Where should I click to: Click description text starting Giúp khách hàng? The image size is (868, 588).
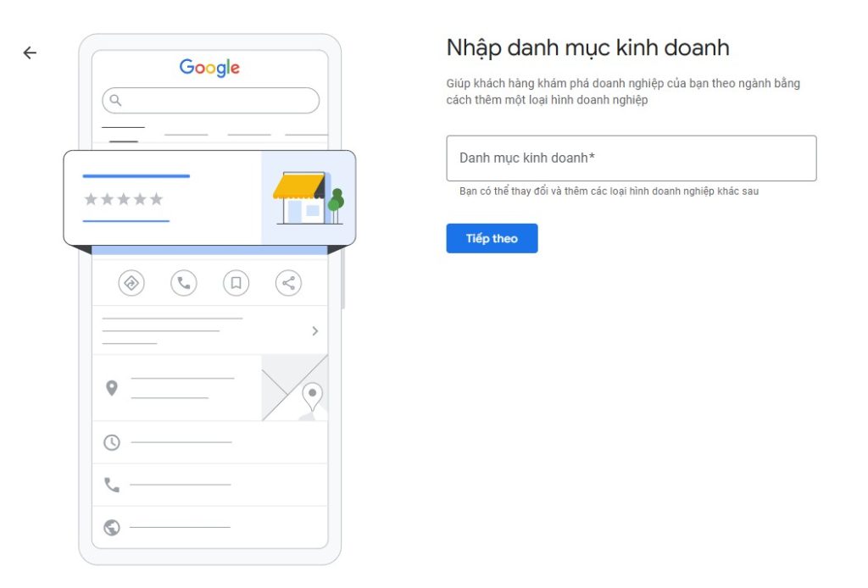(x=623, y=92)
